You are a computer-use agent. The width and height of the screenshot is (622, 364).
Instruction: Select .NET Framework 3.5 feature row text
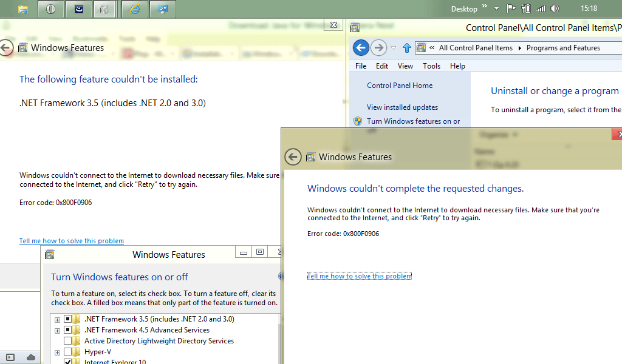[160, 319]
